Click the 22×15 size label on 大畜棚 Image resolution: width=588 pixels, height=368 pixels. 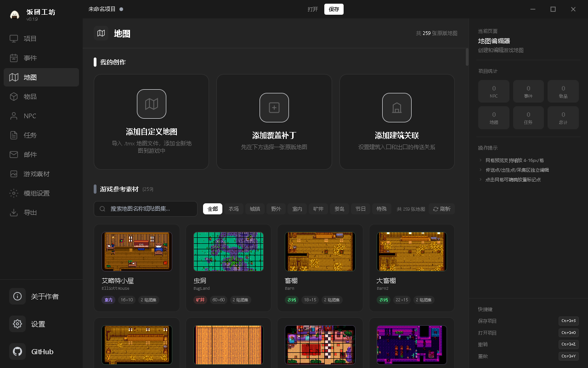click(x=402, y=300)
